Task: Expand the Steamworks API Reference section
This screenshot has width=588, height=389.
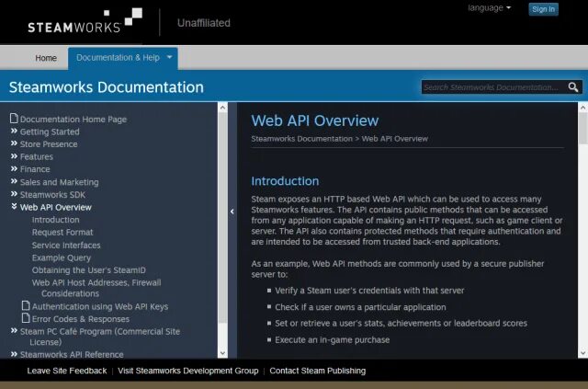Action: click(14, 354)
